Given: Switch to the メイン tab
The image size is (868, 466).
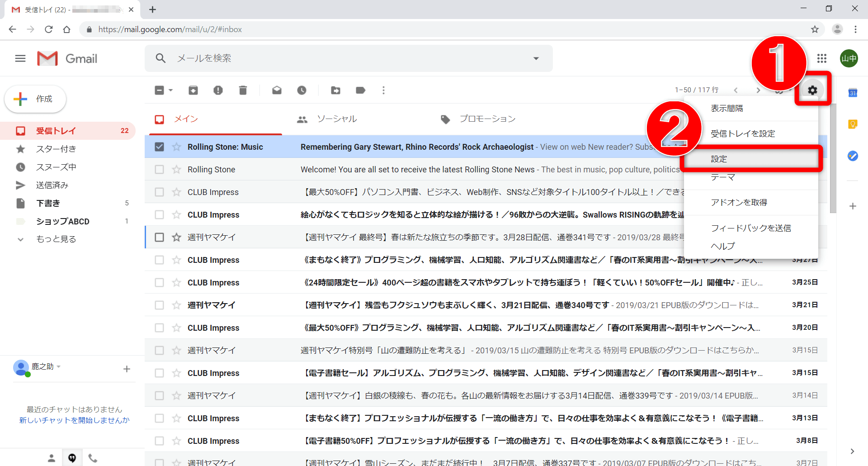Looking at the screenshot, I should 216,119.
